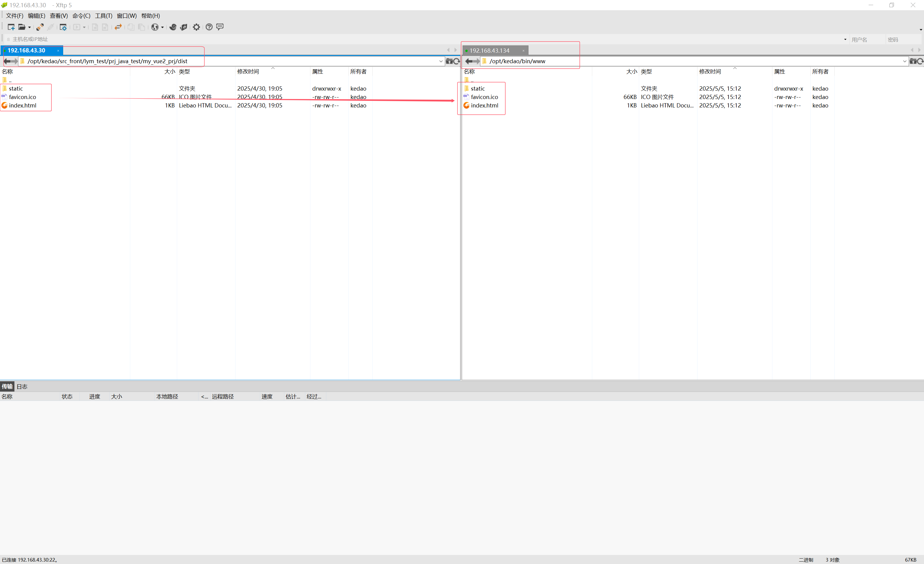The width and height of the screenshot is (924, 564).
Task: Open the 工具(T) menu
Action: 103,16
